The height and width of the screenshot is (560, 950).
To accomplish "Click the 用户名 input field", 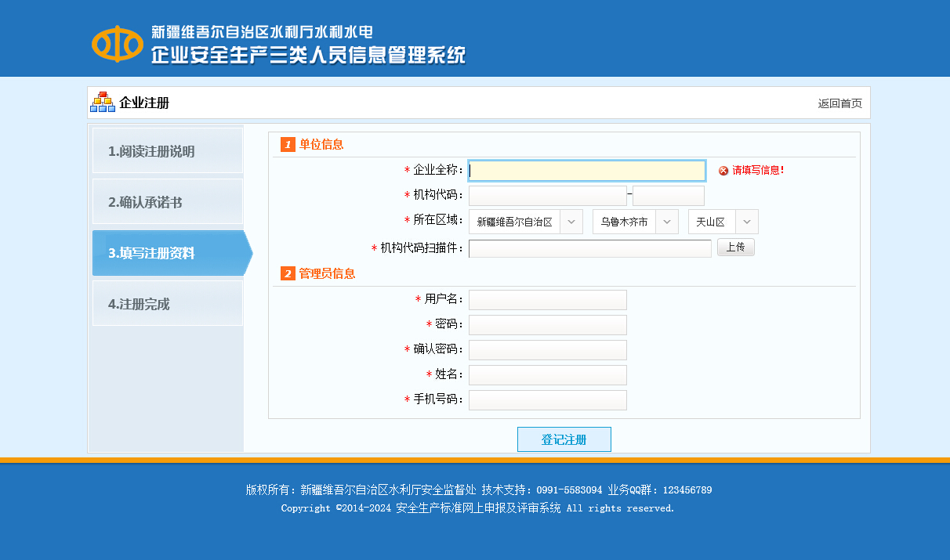I will [547, 300].
